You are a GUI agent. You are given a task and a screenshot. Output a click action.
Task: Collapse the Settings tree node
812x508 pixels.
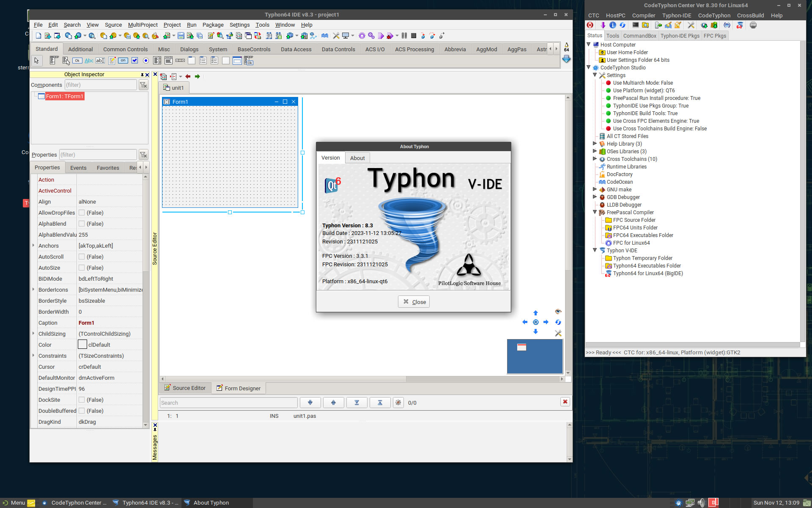[595, 75]
